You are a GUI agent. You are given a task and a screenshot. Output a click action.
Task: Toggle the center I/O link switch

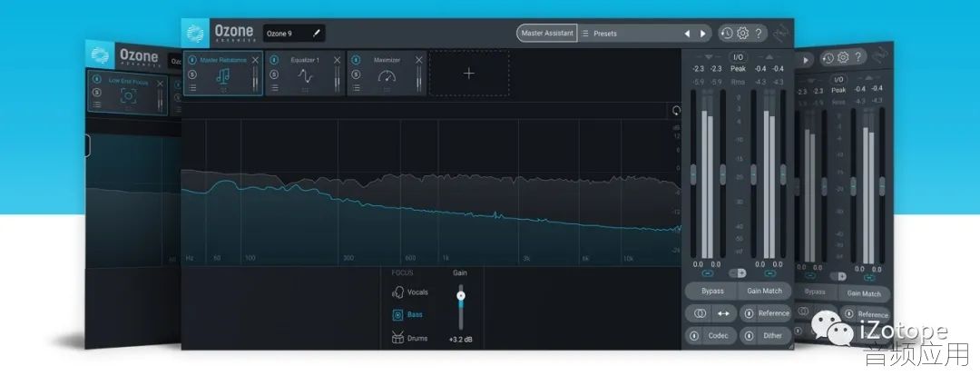pos(738,272)
